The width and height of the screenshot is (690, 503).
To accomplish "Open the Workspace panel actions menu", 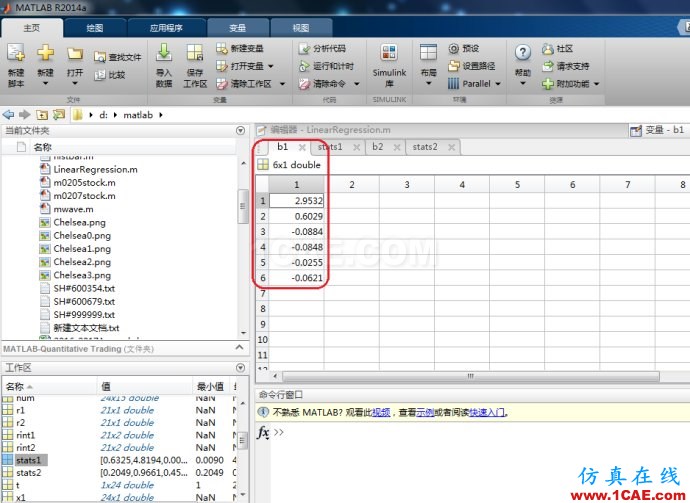I will pyautogui.click(x=240, y=367).
